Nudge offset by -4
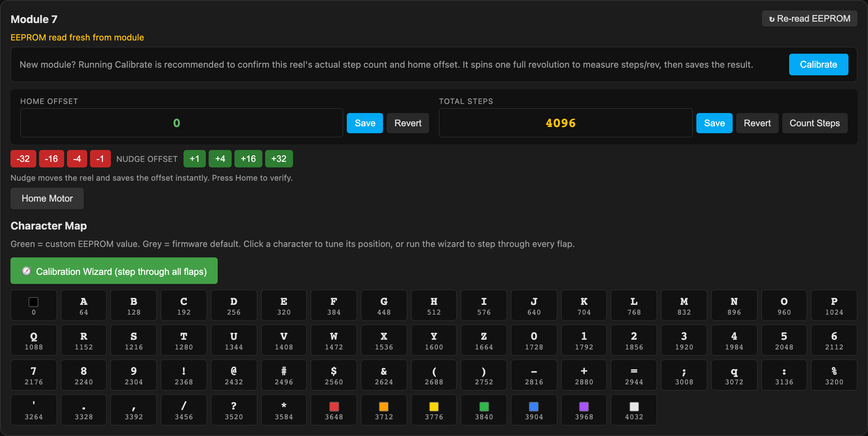The width and height of the screenshot is (868, 436). [x=77, y=159]
